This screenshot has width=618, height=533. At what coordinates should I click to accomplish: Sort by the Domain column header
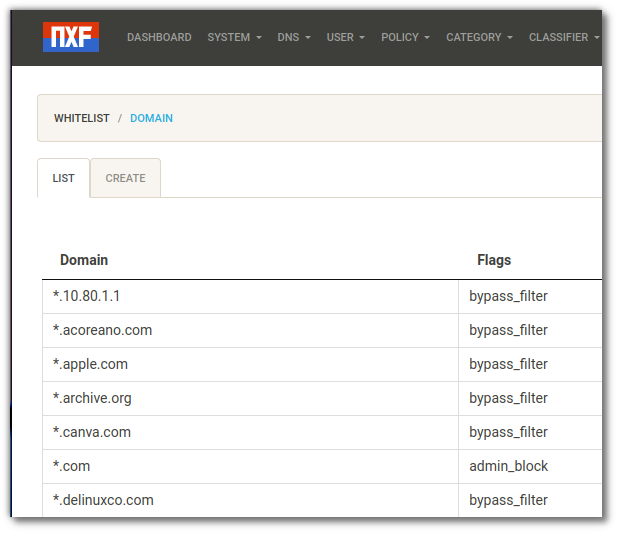pos(84,260)
